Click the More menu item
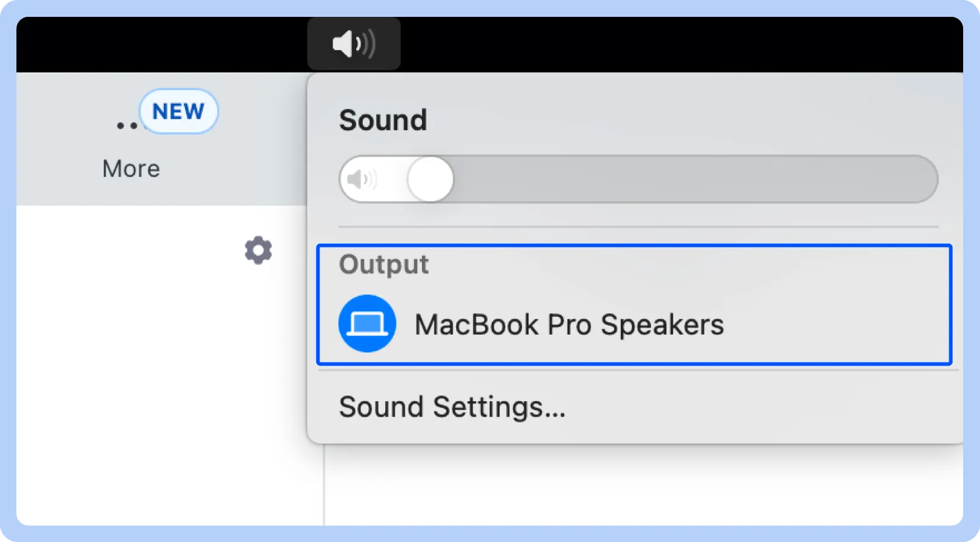 pos(130,168)
